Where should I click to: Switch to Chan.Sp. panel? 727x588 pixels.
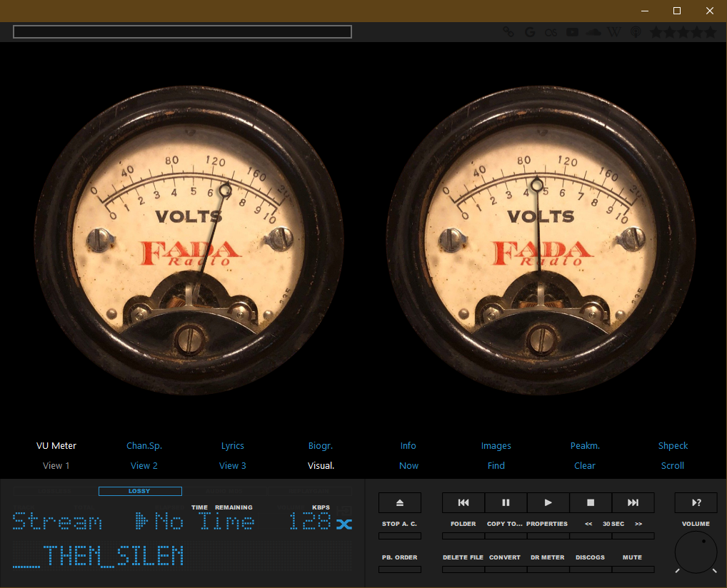[144, 446]
